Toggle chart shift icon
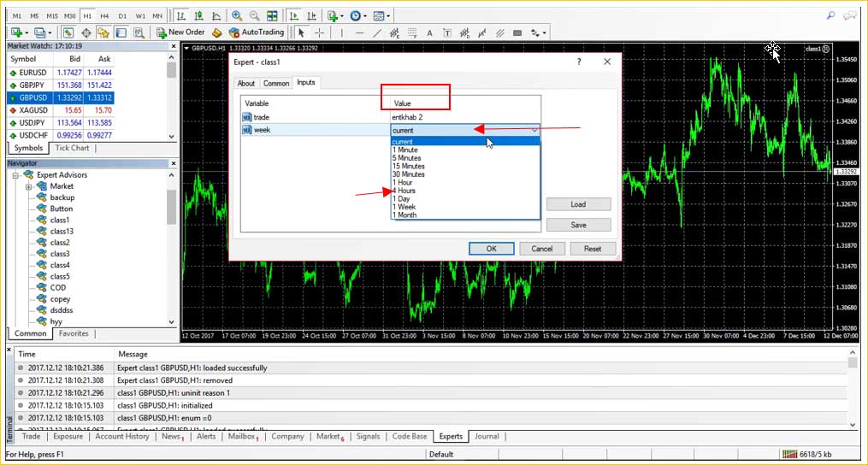Screen dimensions: 868x465 click(x=311, y=16)
